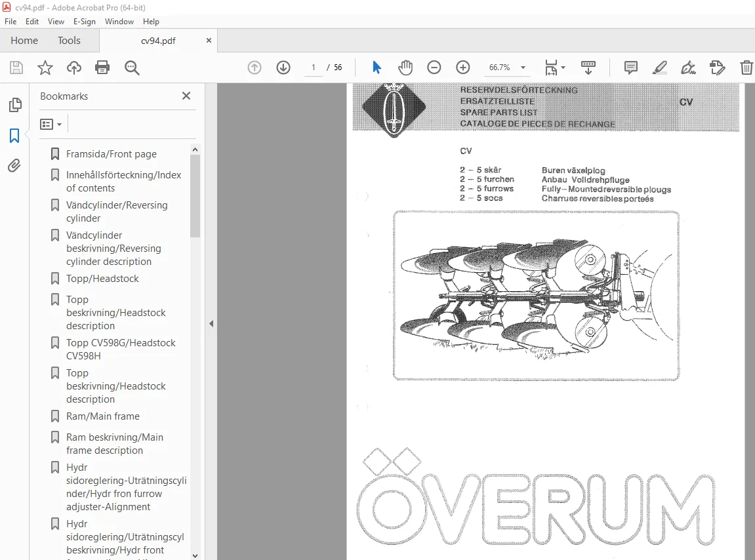Click the upload to cloud icon
Screen dimensions: 755x560
click(x=73, y=68)
